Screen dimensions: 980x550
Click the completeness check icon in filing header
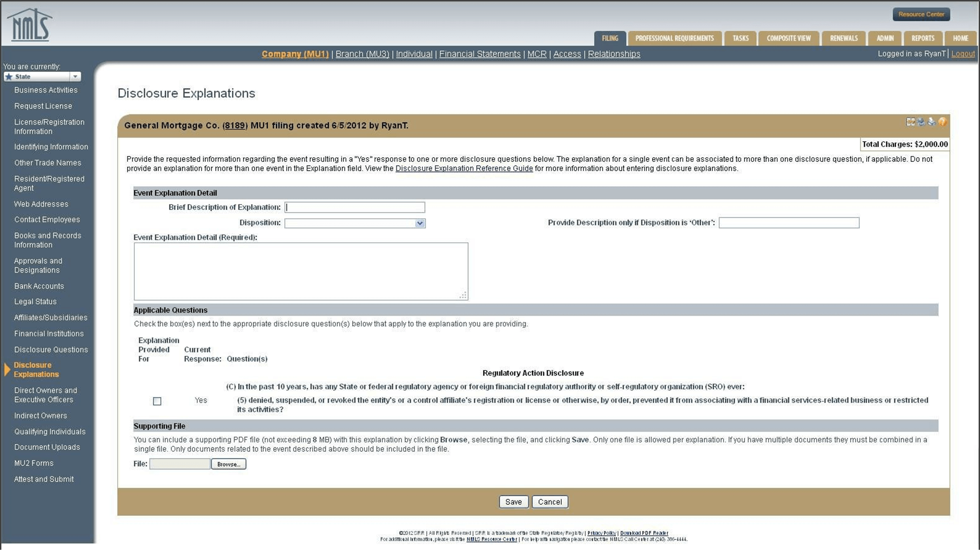click(x=910, y=122)
